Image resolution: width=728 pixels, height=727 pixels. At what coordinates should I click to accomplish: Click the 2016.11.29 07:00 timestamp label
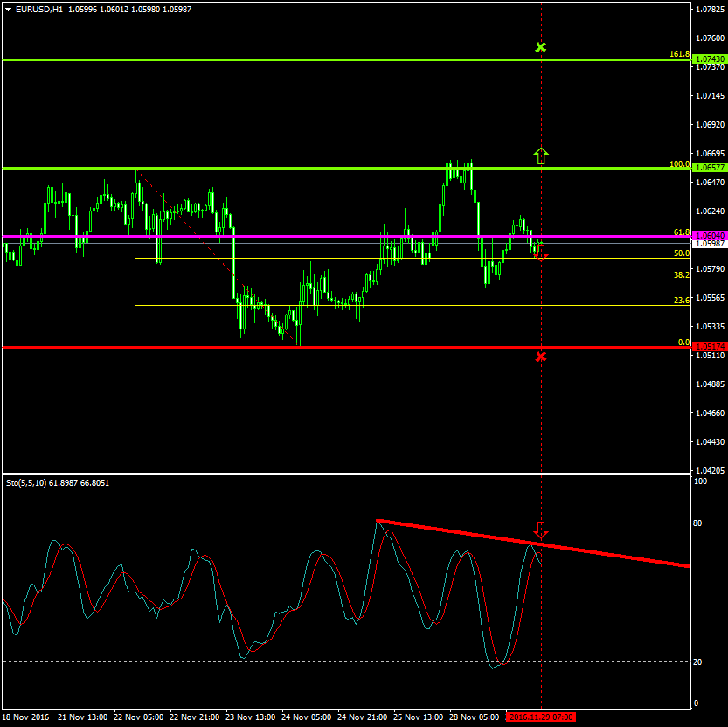click(544, 718)
